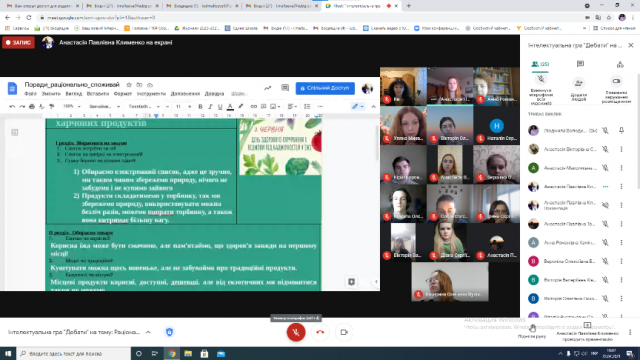
Task: Click the activities shapes icon in side panel
Action: pyautogui.click(x=620, y=64)
